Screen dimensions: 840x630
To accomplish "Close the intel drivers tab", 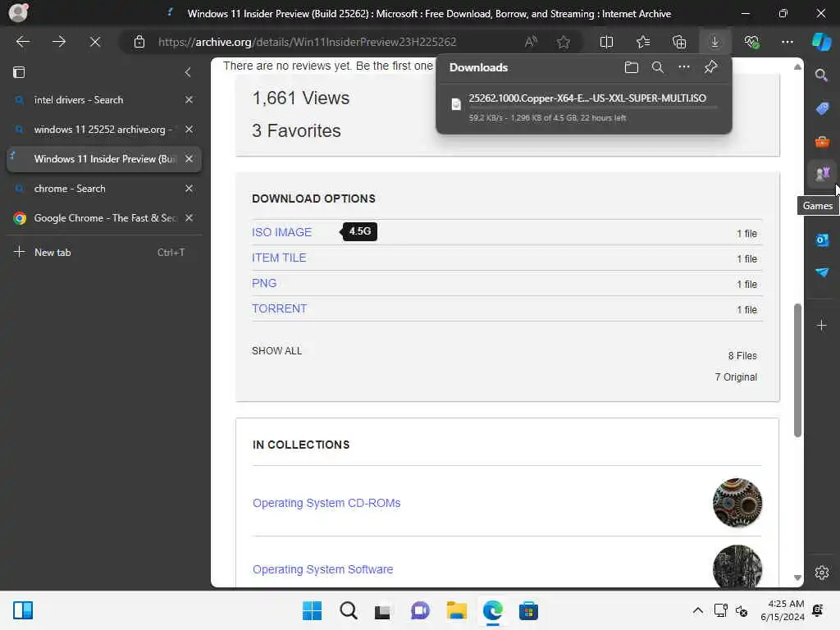I will 189,99.
